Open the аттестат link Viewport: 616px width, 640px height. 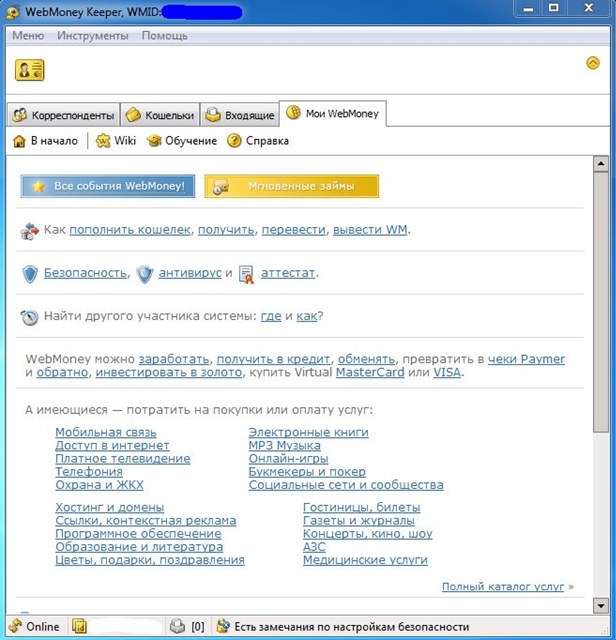pos(288,273)
